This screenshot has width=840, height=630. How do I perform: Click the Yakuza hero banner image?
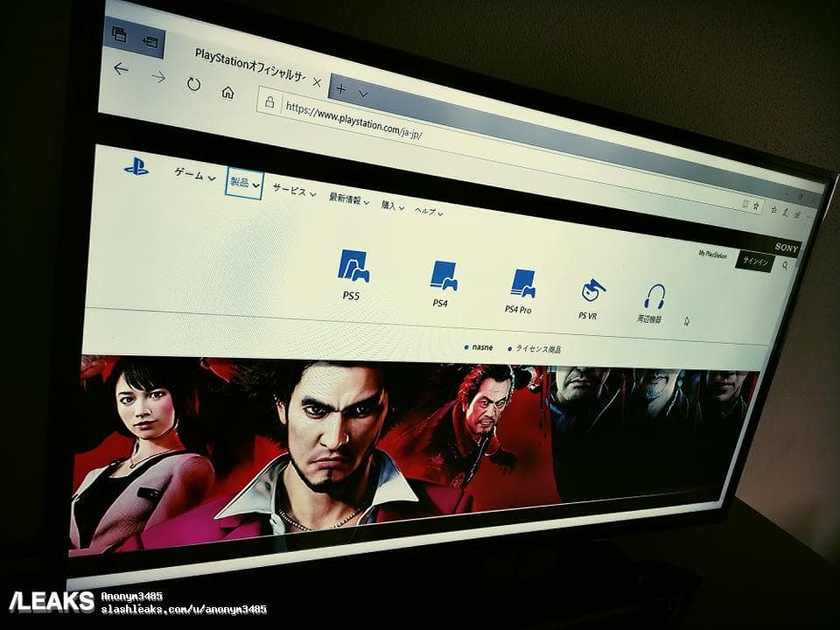point(412,450)
